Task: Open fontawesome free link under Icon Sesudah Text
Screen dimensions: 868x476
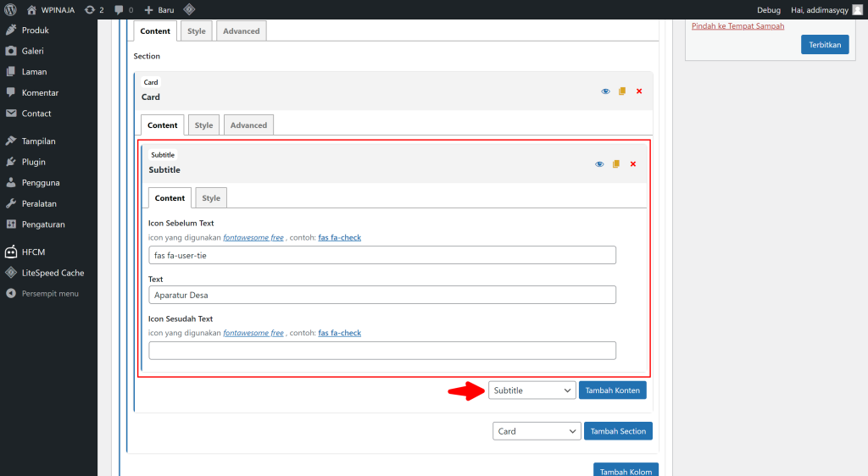Action: (x=253, y=333)
